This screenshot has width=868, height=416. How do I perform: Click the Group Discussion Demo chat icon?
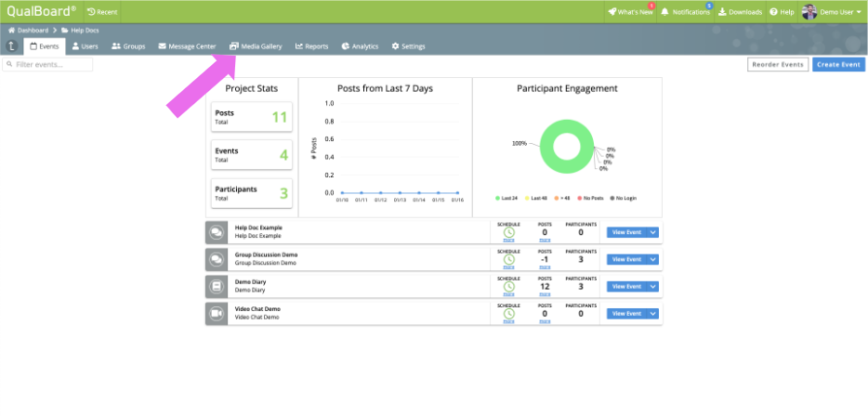(217, 259)
